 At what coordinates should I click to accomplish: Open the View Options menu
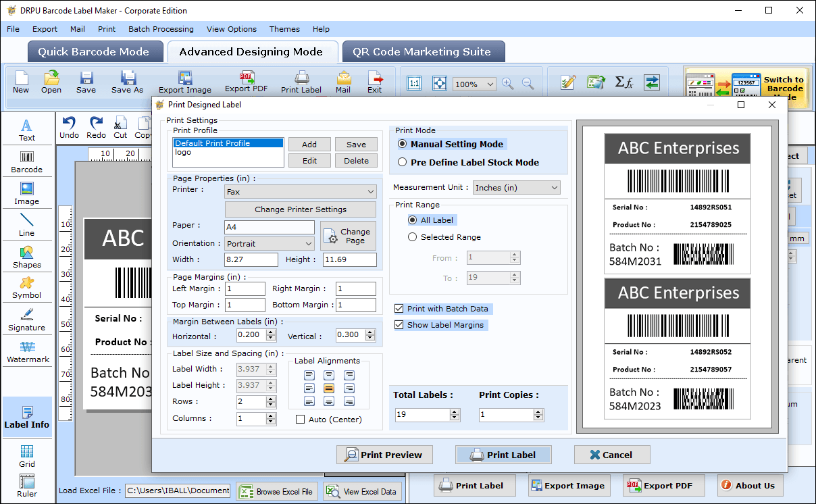[232, 29]
